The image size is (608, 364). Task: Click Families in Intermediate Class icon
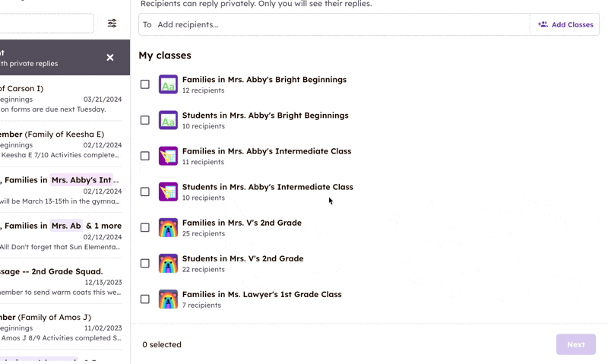point(168,156)
